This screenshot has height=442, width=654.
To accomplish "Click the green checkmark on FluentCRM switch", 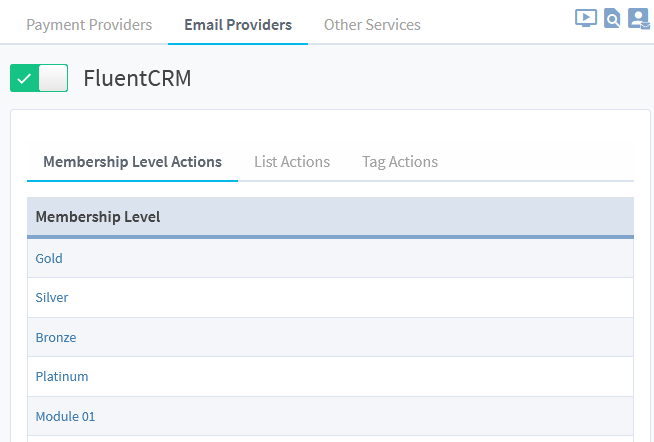I will [25, 78].
